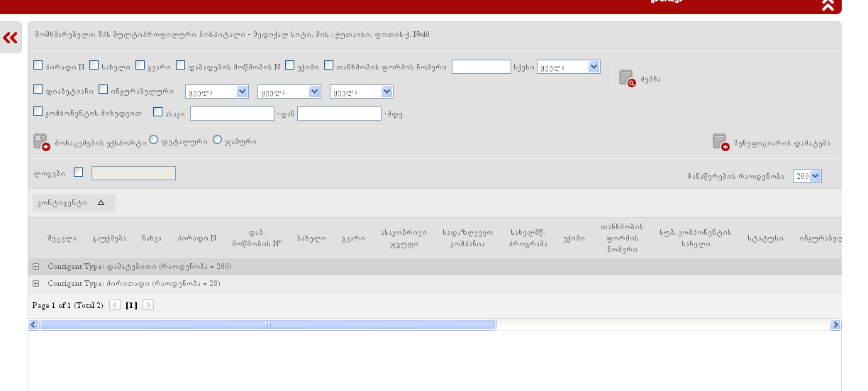Click double up chevron in red header
Screen dimensions: 868x391
pyautogui.click(x=828, y=5)
